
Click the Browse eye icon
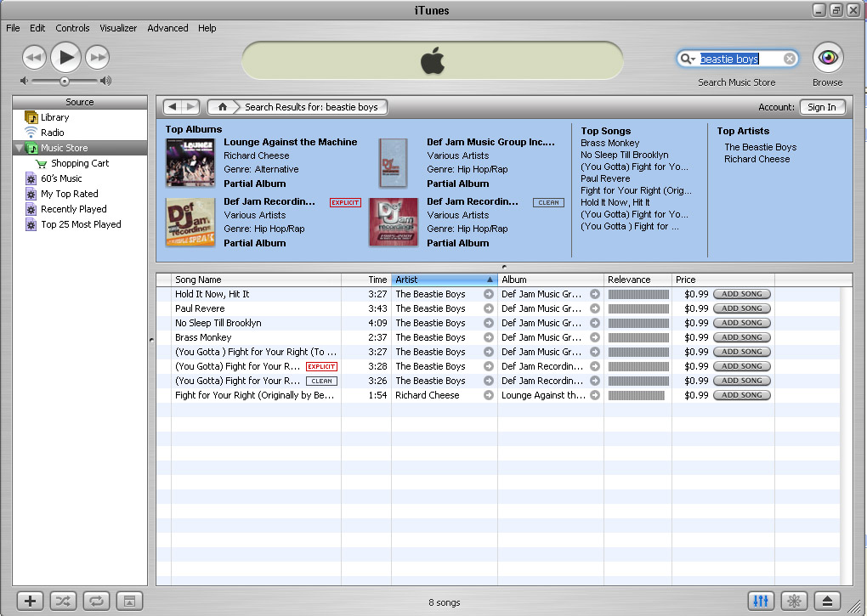pos(828,58)
